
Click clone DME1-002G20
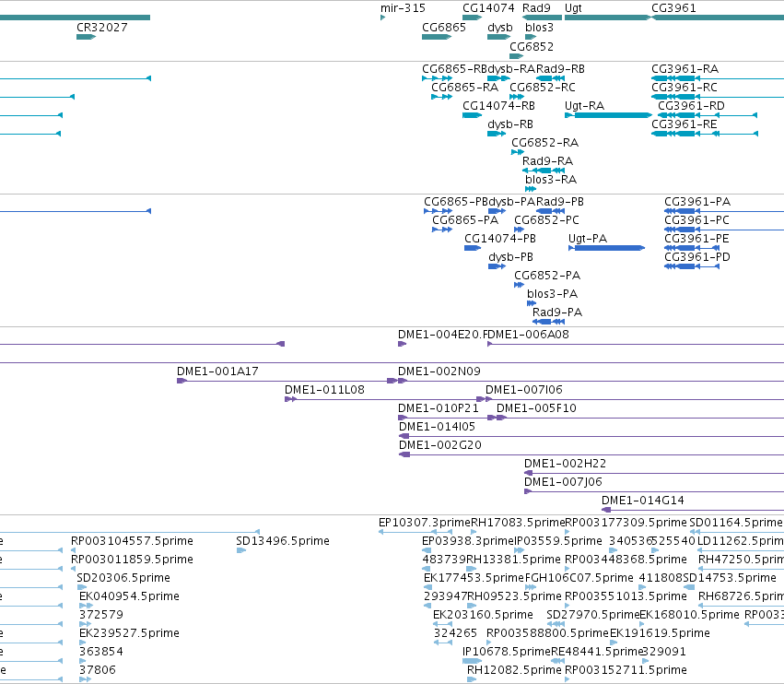(x=440, y=445)
